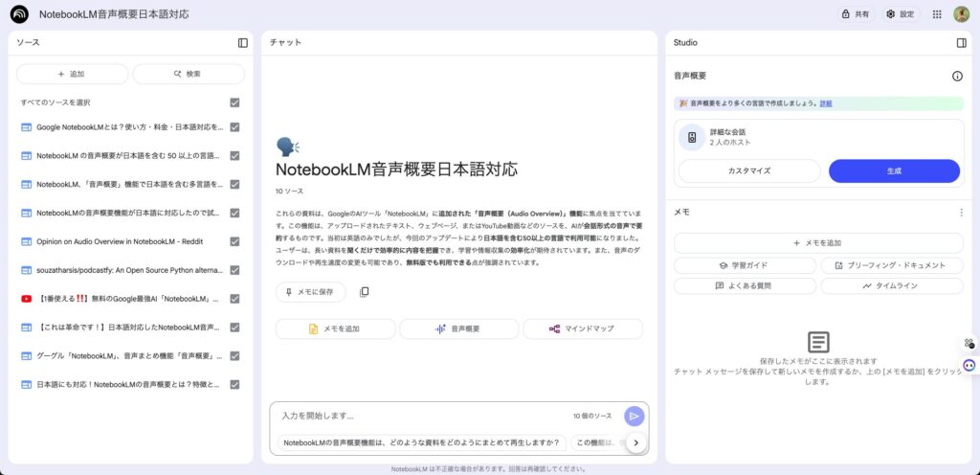Send the message with the arrow icon

634,417
